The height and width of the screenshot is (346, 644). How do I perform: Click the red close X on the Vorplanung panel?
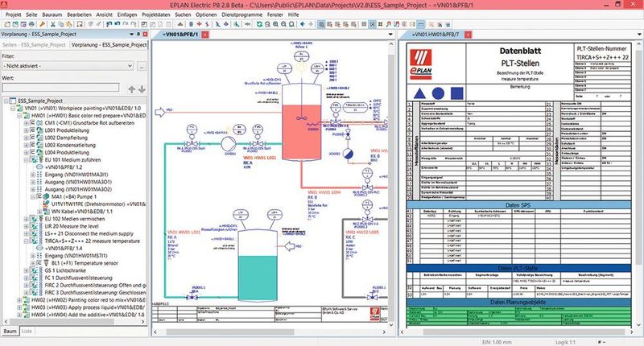click(145, 34)
